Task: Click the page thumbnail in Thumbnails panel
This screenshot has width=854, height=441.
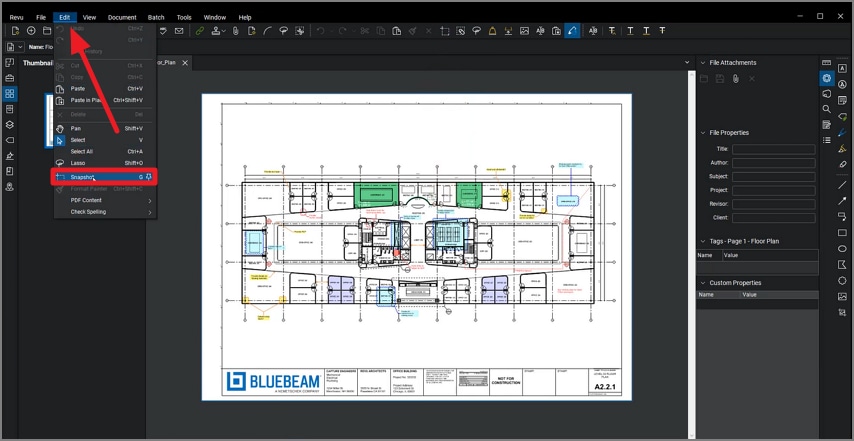Action: [49, 120]
